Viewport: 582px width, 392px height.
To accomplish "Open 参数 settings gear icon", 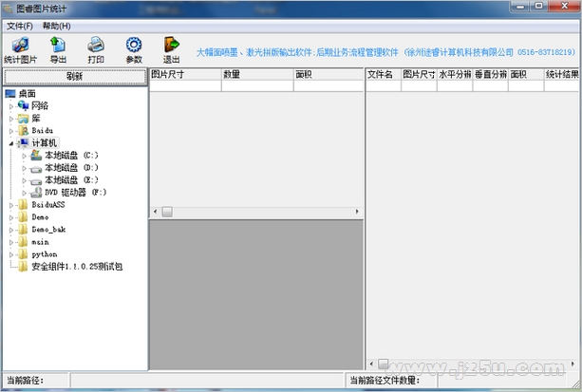I will [x=134, y=45].
